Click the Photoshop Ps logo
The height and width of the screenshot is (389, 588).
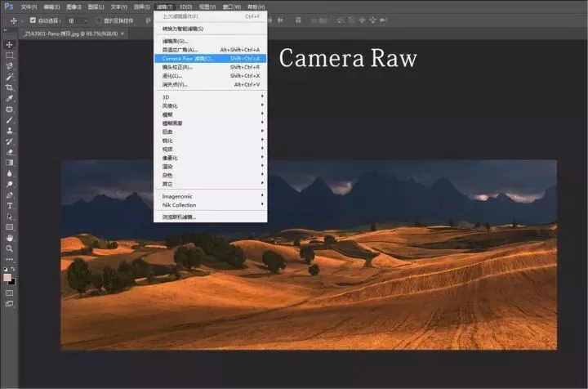click(9, 7)
